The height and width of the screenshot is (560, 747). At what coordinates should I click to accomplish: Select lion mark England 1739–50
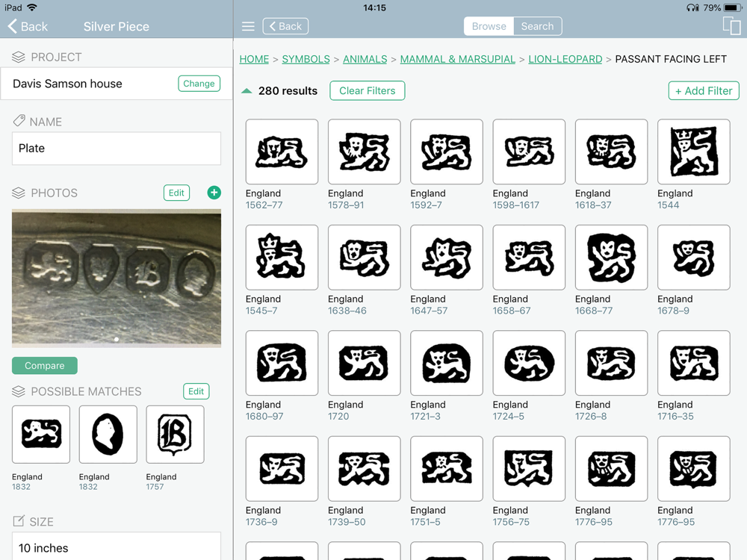(364, 469)
